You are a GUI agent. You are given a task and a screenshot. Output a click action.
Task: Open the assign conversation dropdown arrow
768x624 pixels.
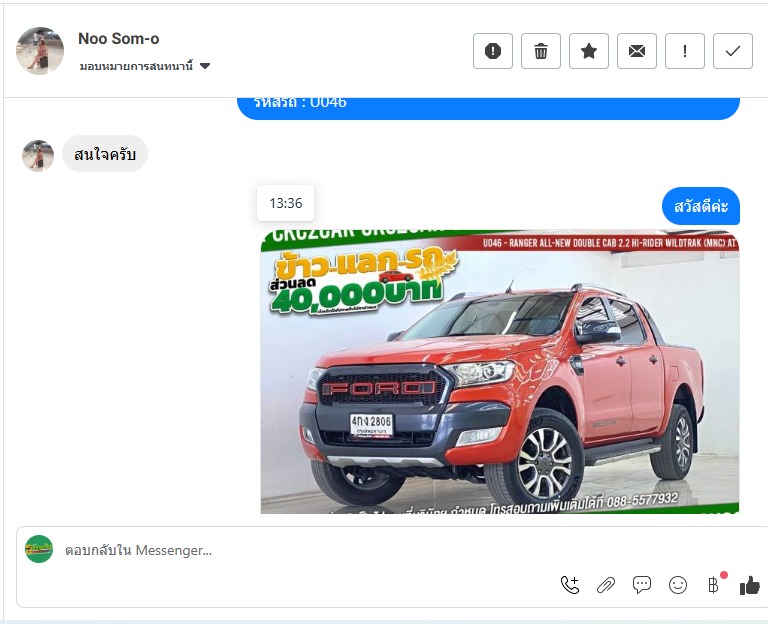tap(205, 66)
